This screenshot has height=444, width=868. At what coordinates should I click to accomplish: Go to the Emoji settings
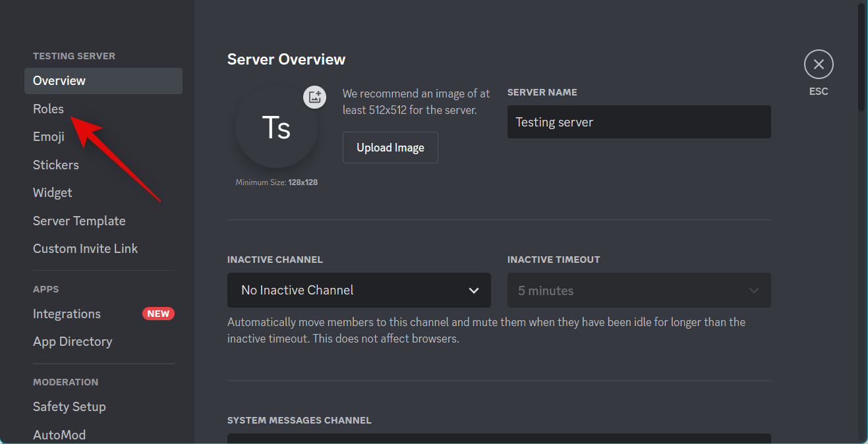[x=49, y=137]
